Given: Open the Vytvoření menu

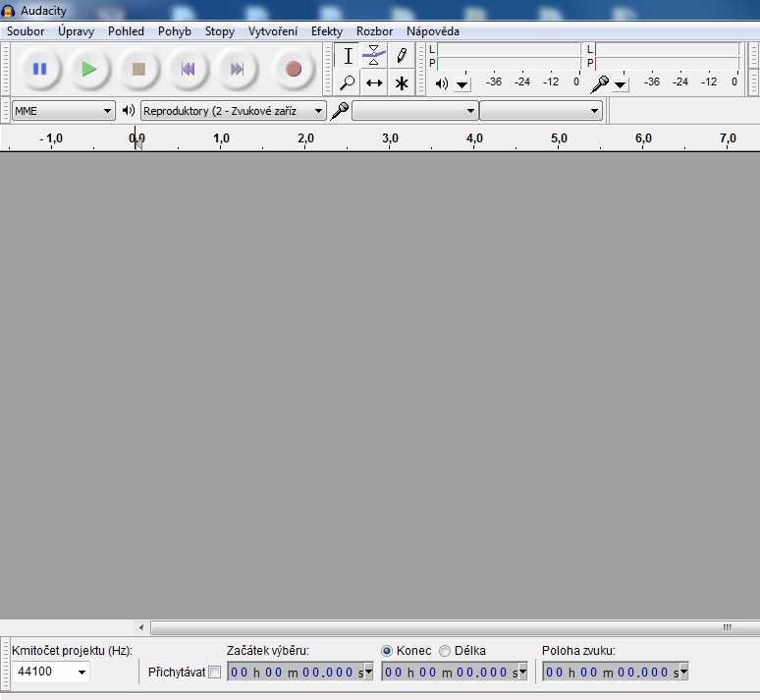Looking at the screenshot, I should (x=273, y=31).
